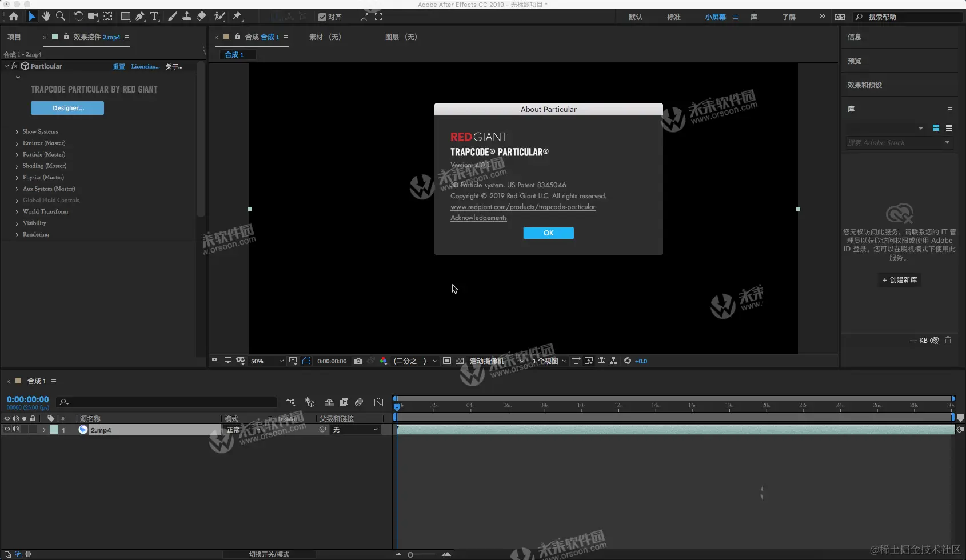Image resolution: width=966 pixels, height=560 pixels.
Task: Click the composition flowchart icon
Action: click(614, 361)
